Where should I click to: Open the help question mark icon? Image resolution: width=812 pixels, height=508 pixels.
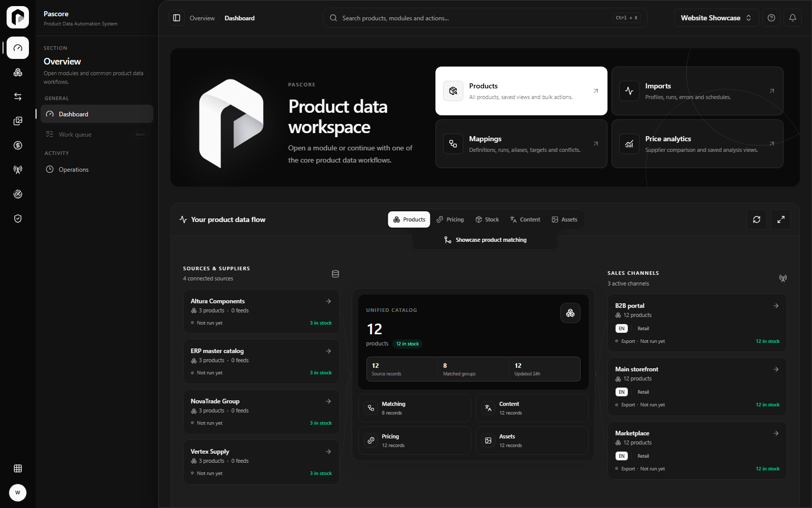click(x=771, y=18)
